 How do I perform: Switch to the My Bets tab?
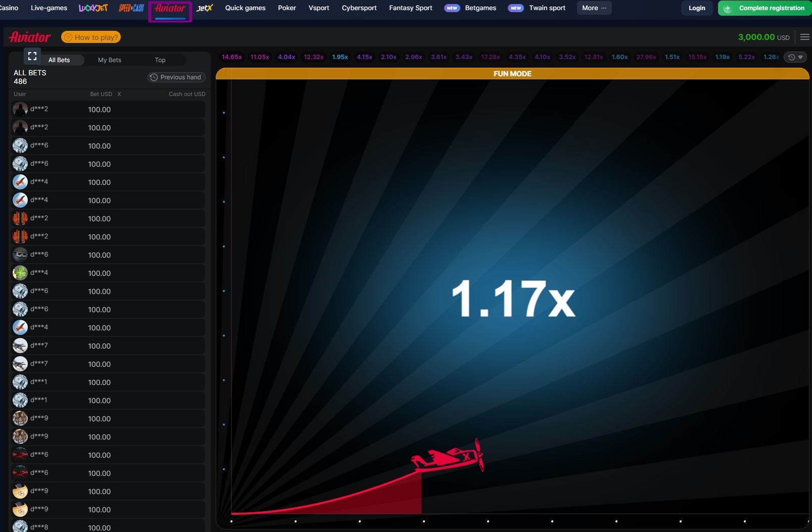click(x=110, y=60)
